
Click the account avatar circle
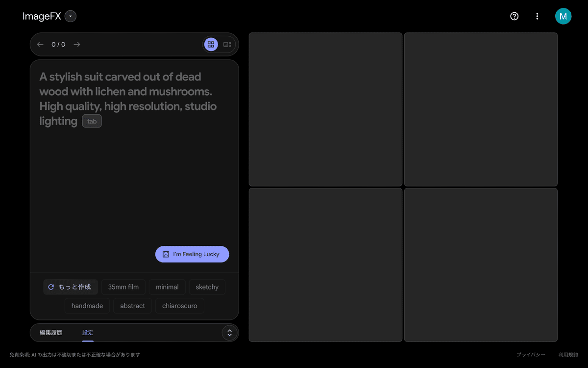563,16
